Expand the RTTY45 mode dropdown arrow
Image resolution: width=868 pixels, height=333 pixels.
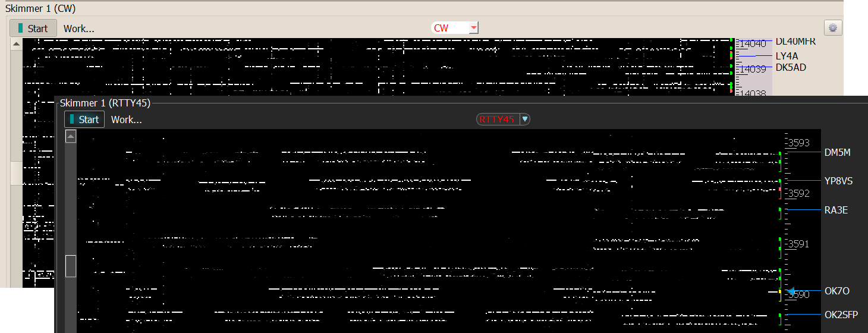click(524, 120)
